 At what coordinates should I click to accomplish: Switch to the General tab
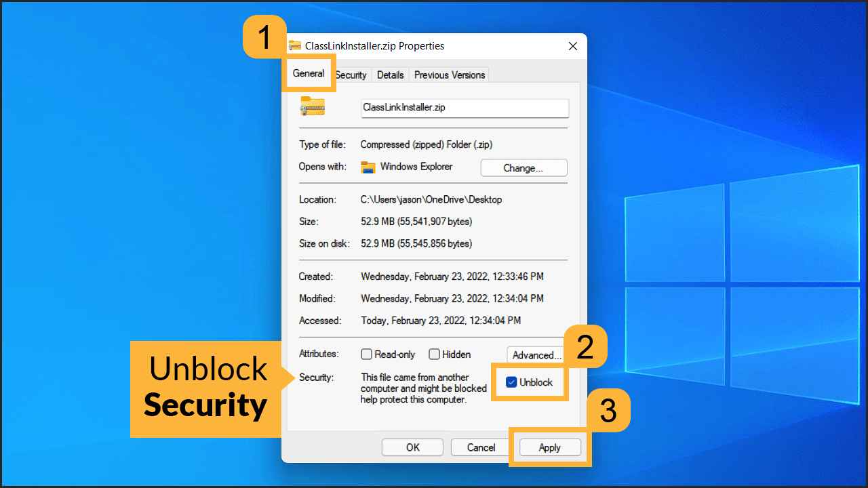click(x=309, y=73)
